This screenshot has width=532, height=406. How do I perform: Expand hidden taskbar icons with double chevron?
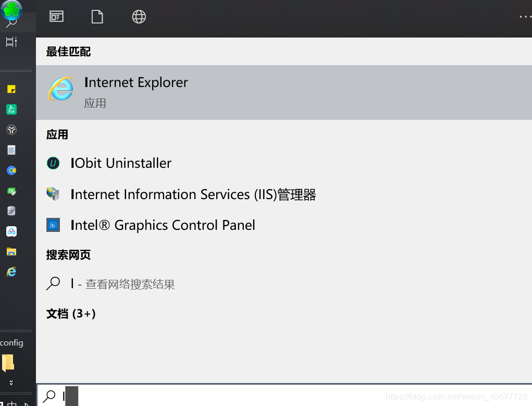[x=11, y=383]
